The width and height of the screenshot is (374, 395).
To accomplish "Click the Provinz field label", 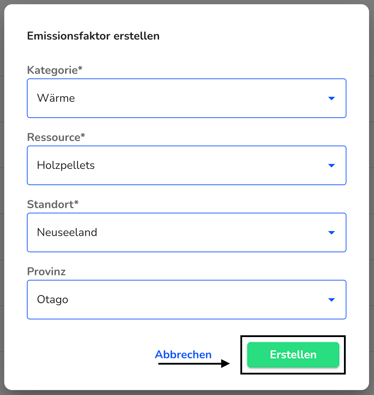I will click(46, 271).
